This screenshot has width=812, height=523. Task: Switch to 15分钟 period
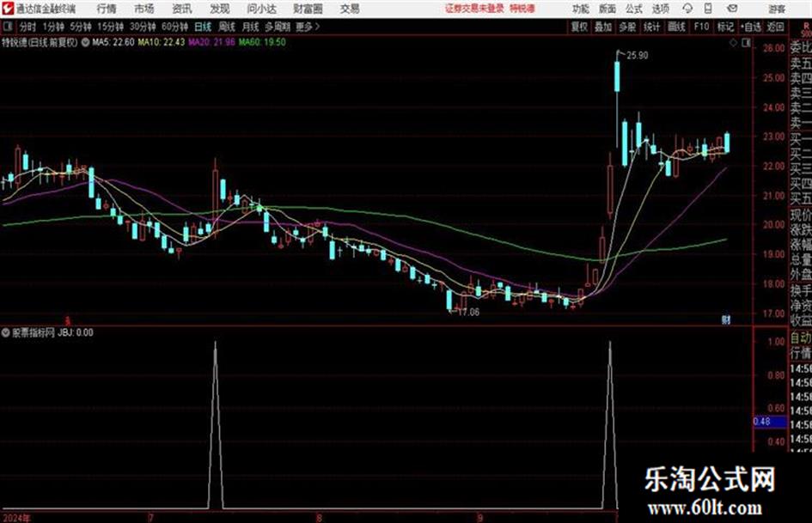(111, 27)
